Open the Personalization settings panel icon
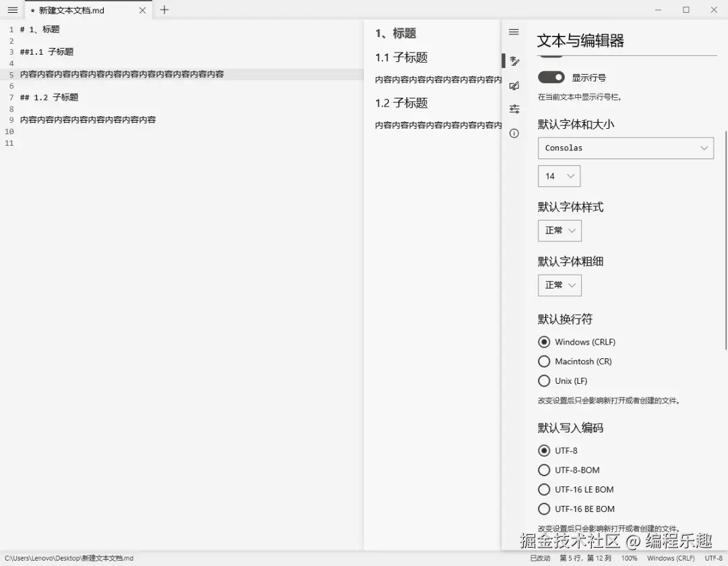The width and height of the screenshot is (728, 566). [514, 84]
